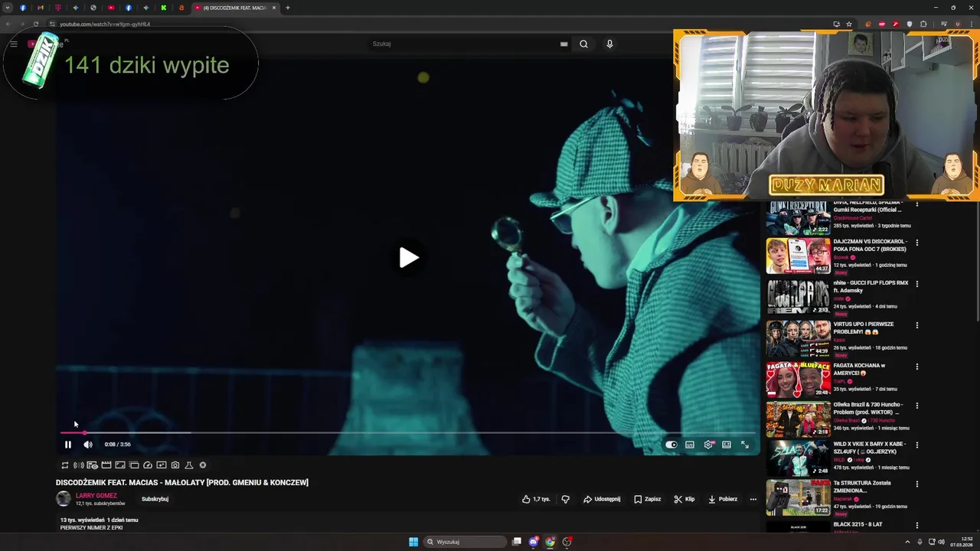This screenshot has width=980, height=551.
Task: Open the LARRY GOMEZ channel link
Action: point(96,496)
